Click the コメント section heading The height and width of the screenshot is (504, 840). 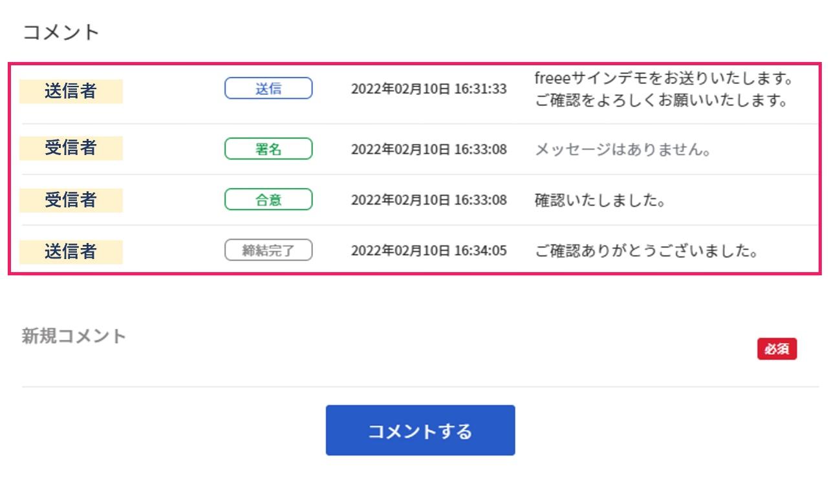[x=61, y=32]
